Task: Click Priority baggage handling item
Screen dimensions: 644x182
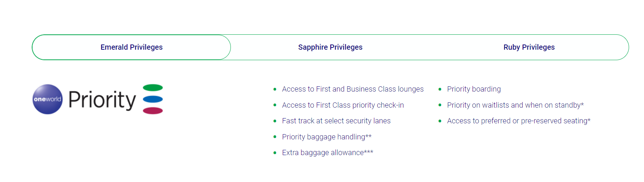Action: [x=327, y=137]
